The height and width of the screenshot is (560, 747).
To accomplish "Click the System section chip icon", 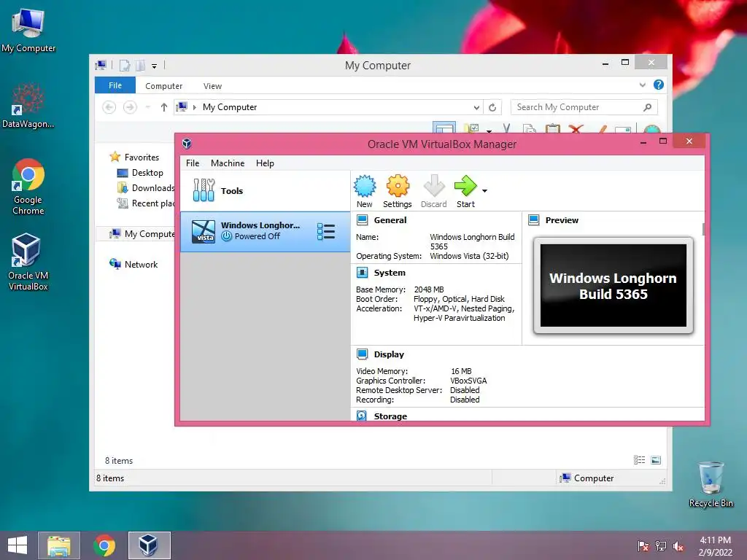I will [362, 273].
